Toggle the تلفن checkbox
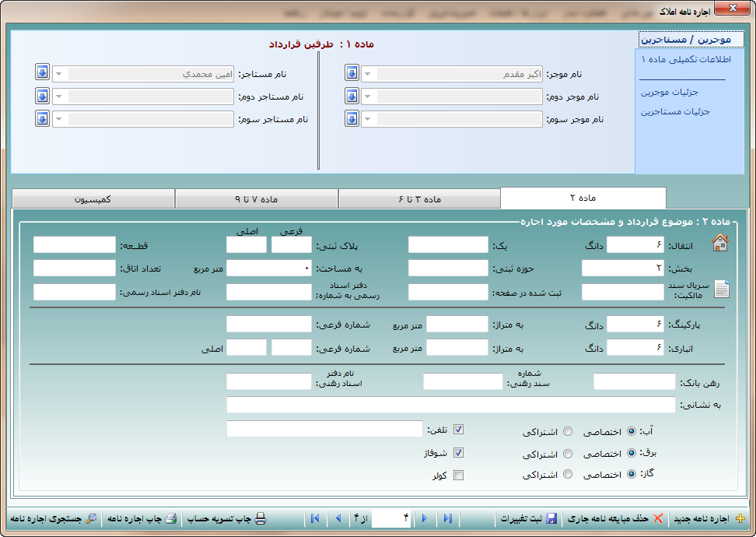The width and height of the screenshot is (756, 537). 459,430
